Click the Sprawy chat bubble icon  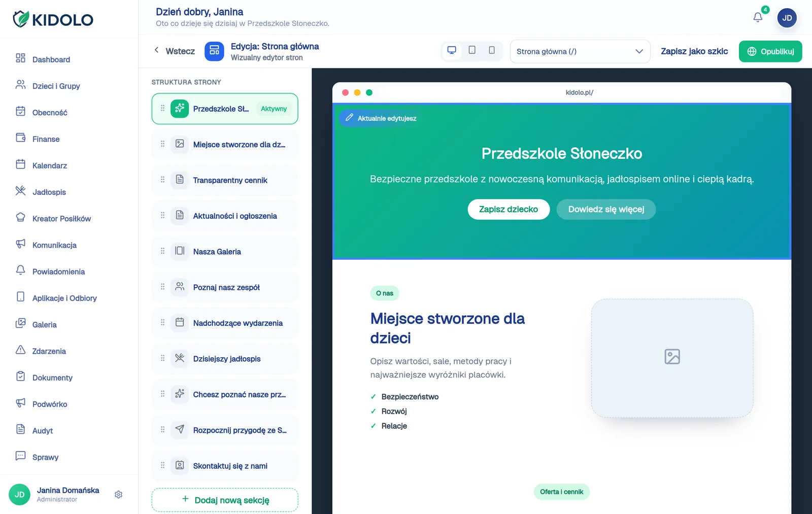tap(20, 456)
